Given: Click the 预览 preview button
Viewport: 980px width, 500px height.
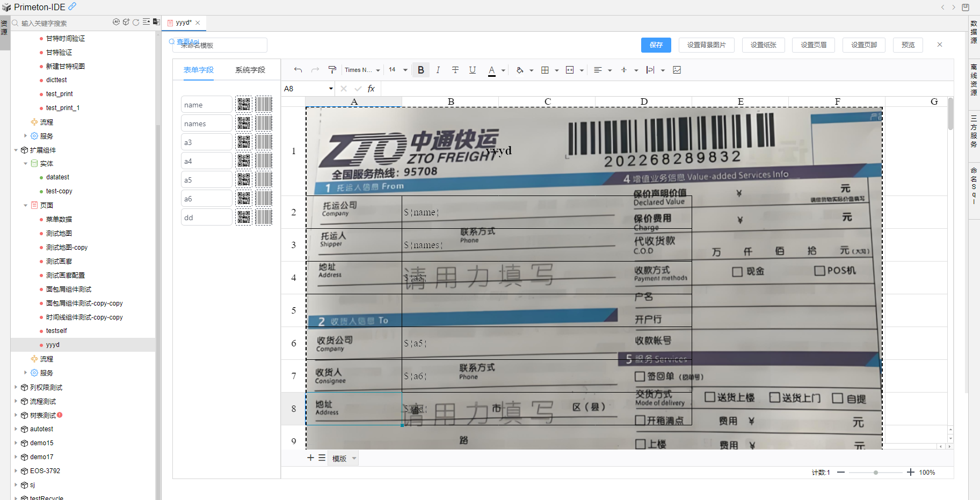Looking at the screenshot, I should [x=908, y=45].
